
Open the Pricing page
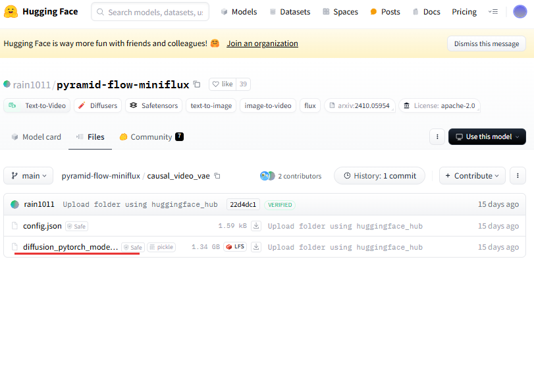click(x=464, y=12)
